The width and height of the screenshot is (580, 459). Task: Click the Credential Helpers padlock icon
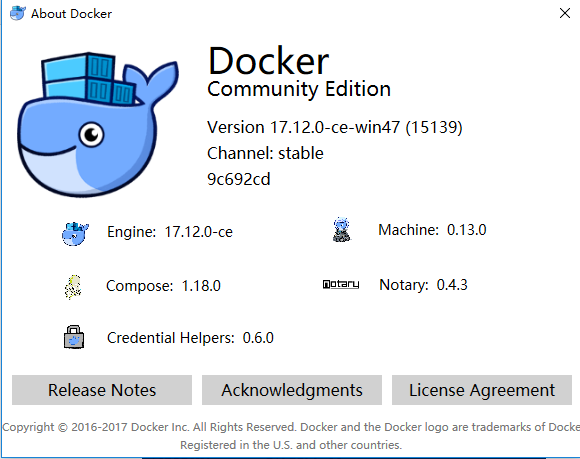click(x=74, y=337)
